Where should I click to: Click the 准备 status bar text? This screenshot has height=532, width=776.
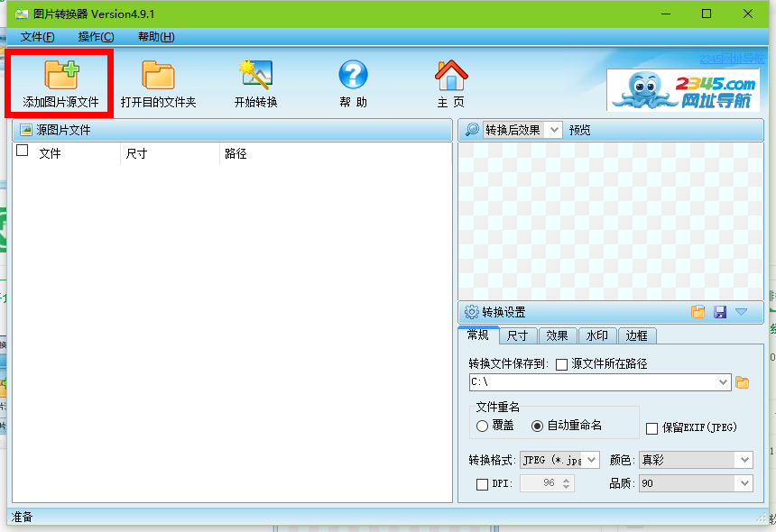(x=22, y=517)
